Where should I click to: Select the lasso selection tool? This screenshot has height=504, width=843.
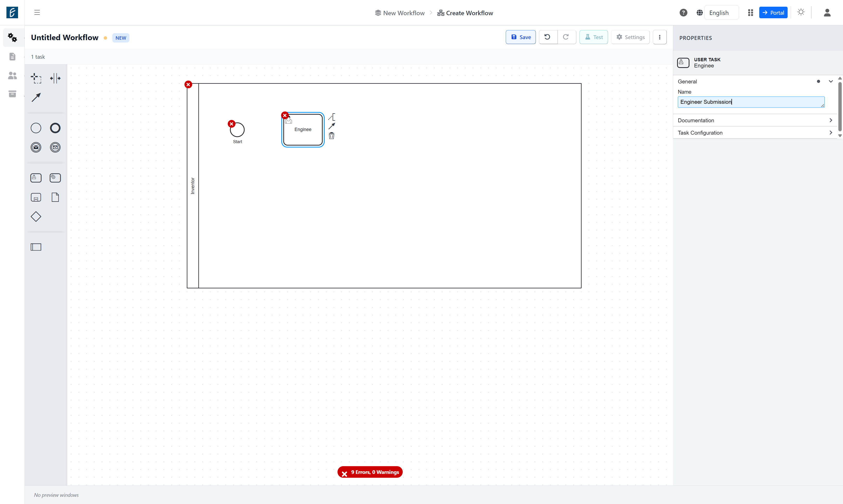[x=36, y=78]
